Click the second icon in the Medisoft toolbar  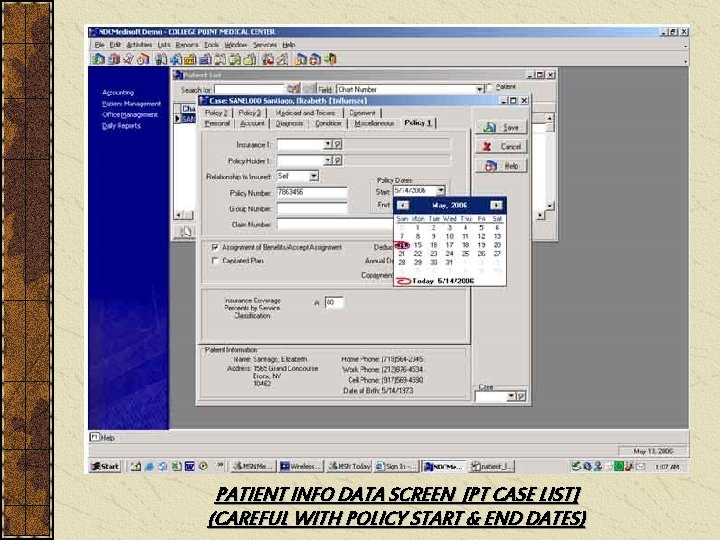(x=114, y=59)
